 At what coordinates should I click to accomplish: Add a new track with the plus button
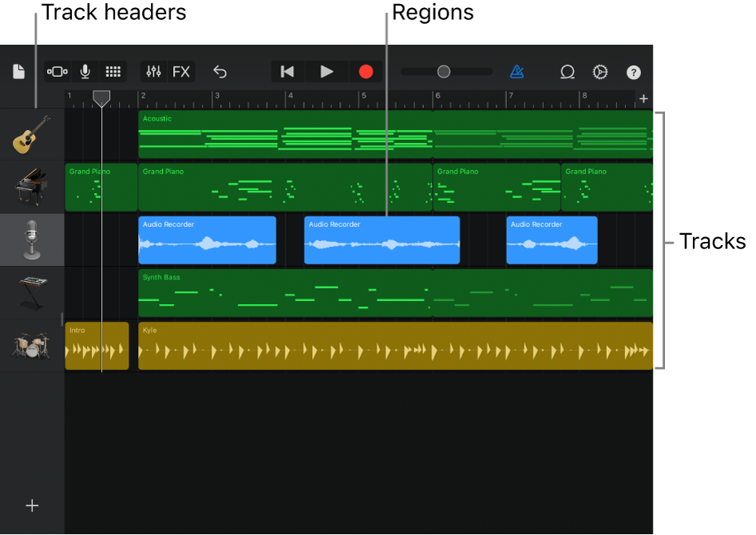click(32, 505)
